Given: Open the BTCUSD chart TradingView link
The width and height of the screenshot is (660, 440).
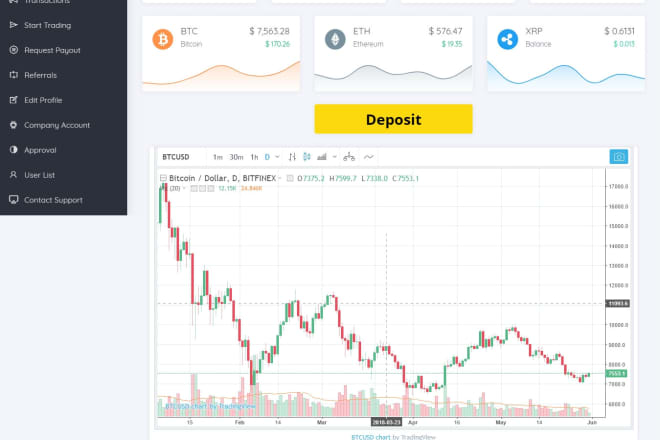Looking at the screenshot, I should (x=371, y=437).
